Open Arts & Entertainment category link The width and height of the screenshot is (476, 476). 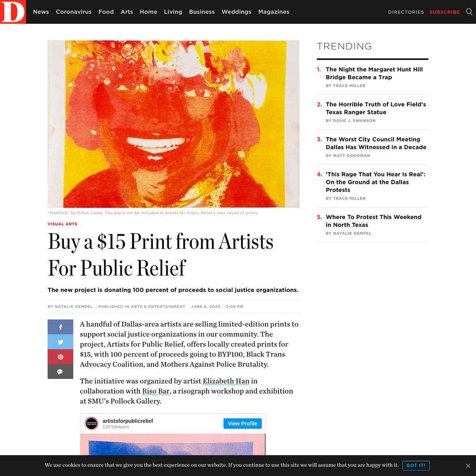tap(158, 307)
